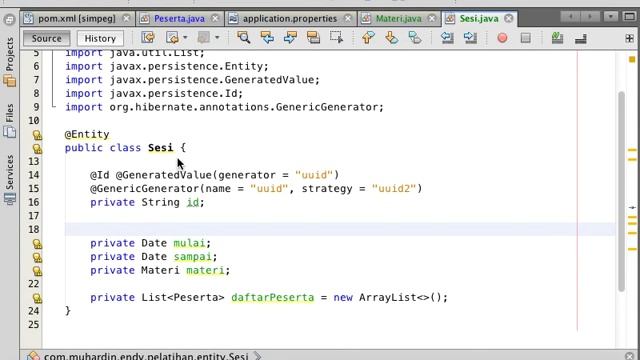Open hint lightbulb beside Date sampai line
The width and height of the screenshot is (640, 360).
click(x=37, y=258)
